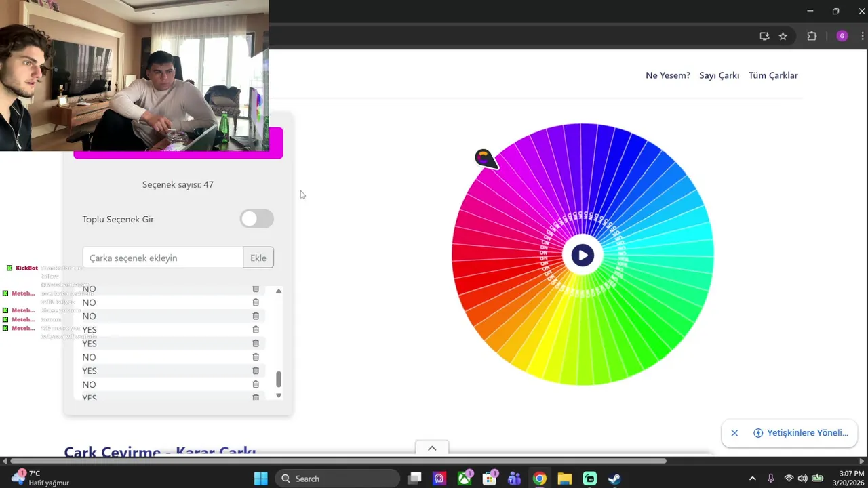Click the options list scrollbar thumb

[x=279, y=379]
